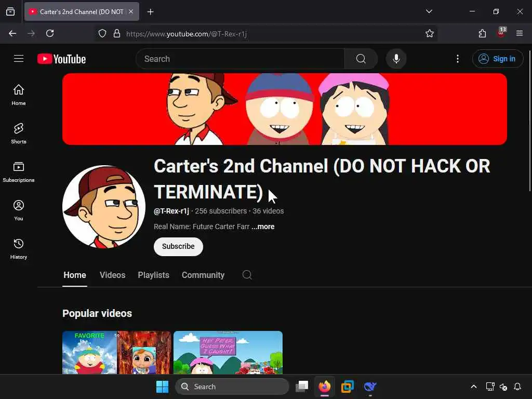Switch to the channel Home tab
The image size is (532, 399).
coord(75,275)
